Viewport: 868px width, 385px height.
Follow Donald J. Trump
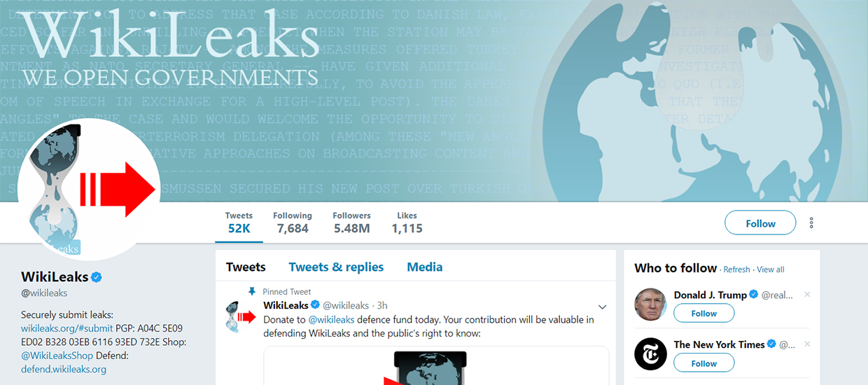[x=703, y=313]
